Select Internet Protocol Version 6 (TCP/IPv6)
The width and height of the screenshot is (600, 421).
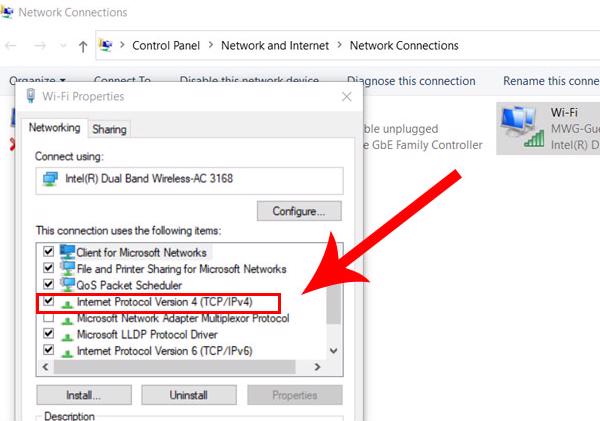165,351
